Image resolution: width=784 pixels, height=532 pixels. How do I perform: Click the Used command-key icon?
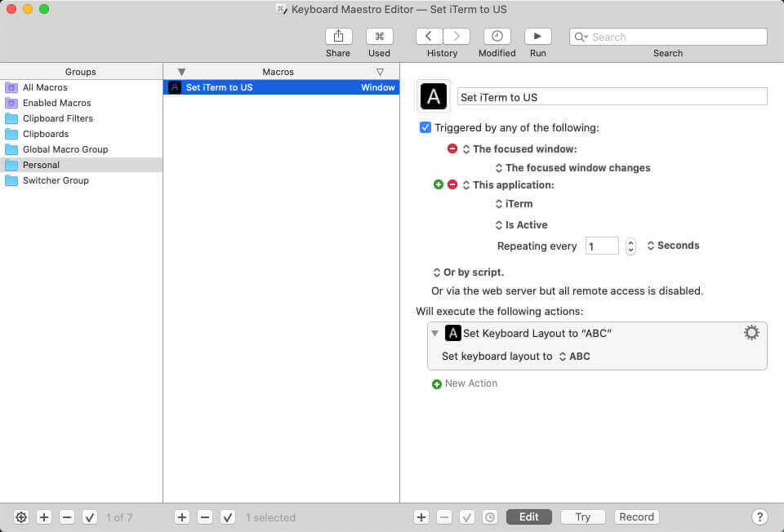click(380, 37)
